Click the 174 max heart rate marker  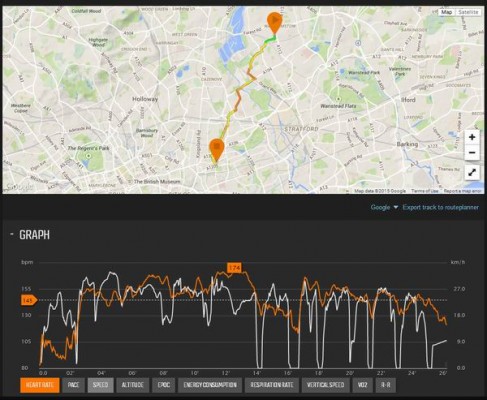pyautogui.click(x=234, y=268)
